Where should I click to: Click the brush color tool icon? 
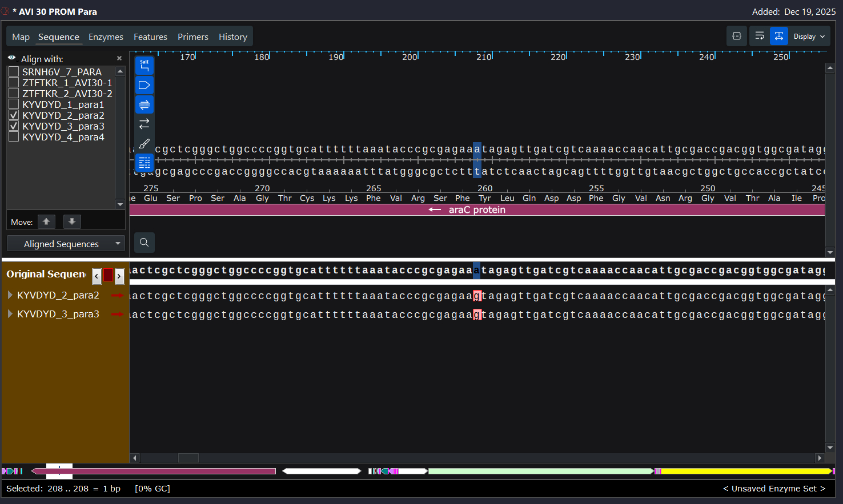coord(144,144)
